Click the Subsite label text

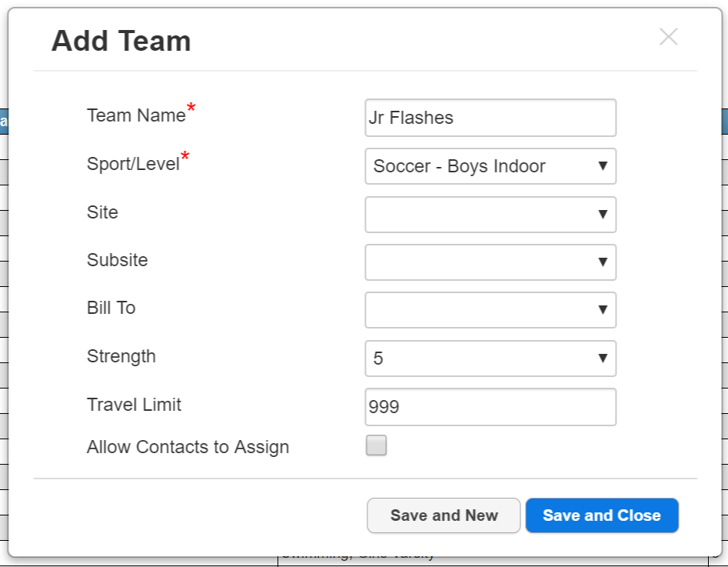click(118, 260)
